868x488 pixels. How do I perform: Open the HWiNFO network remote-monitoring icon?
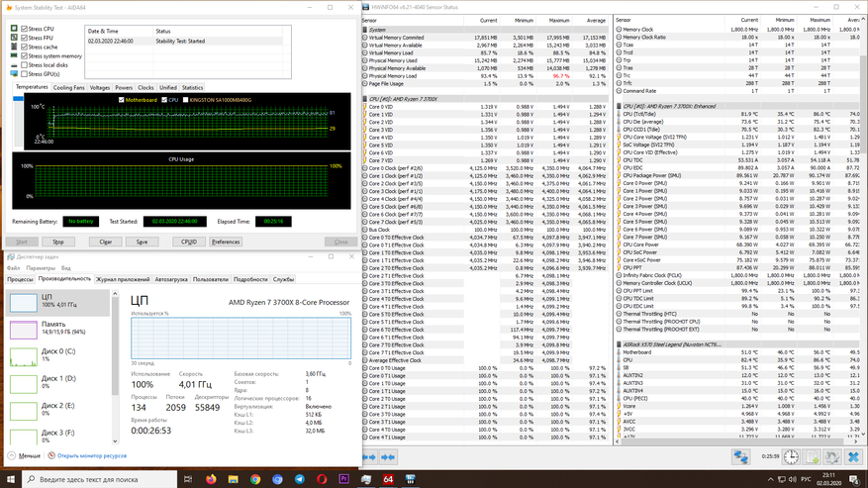(x=740, y=457)
